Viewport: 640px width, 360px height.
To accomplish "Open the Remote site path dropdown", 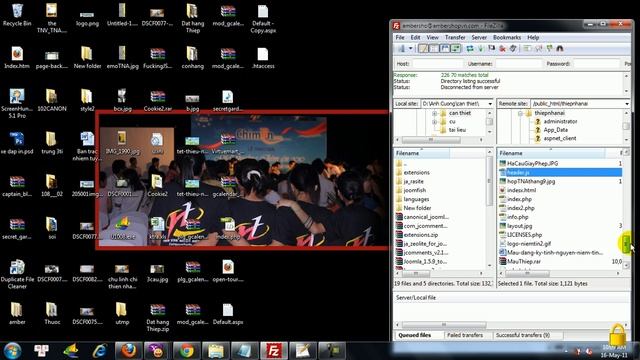I will tap(627, 104).
